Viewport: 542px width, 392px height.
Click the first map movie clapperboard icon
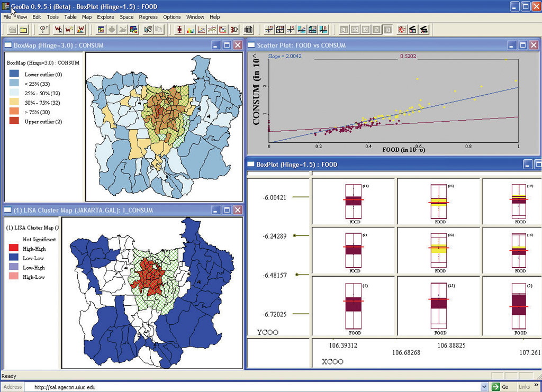click(x=412, y=30)
